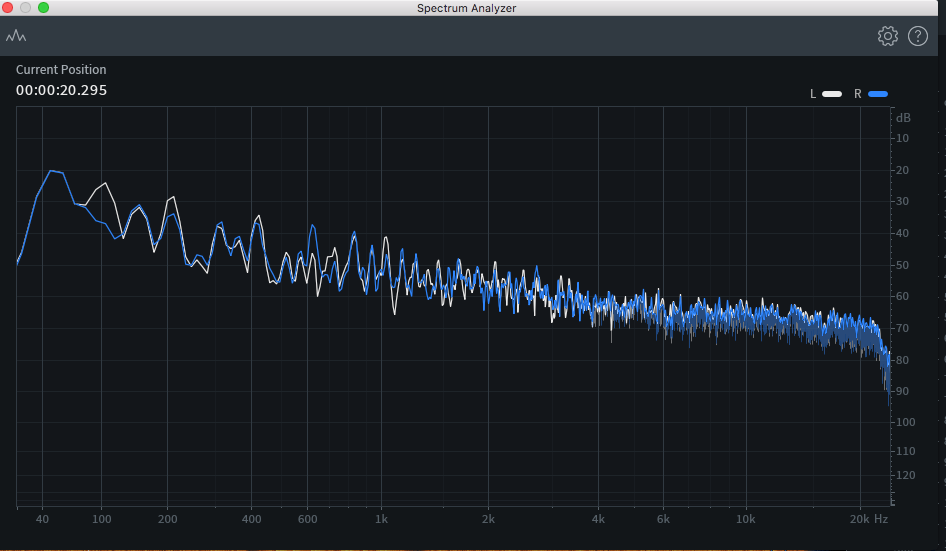Click the blue R channel legend swatch
The height and width of the screenshot is (551, 946).
tap(878, 94)
